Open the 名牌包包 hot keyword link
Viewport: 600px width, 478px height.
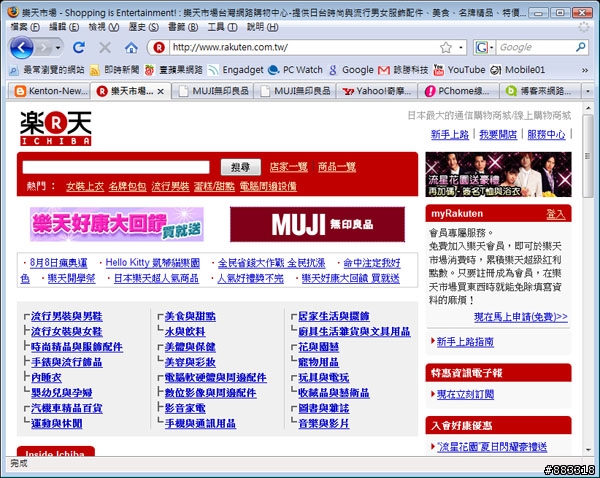click(127, 186)
